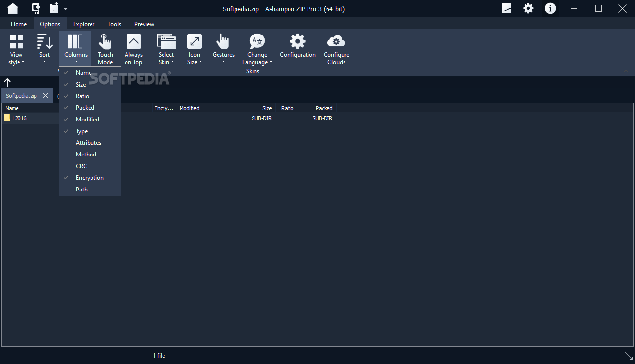Expand the Sort dropdown arrow
Viewport: 635px width, 364px height.
coord(44,62)
